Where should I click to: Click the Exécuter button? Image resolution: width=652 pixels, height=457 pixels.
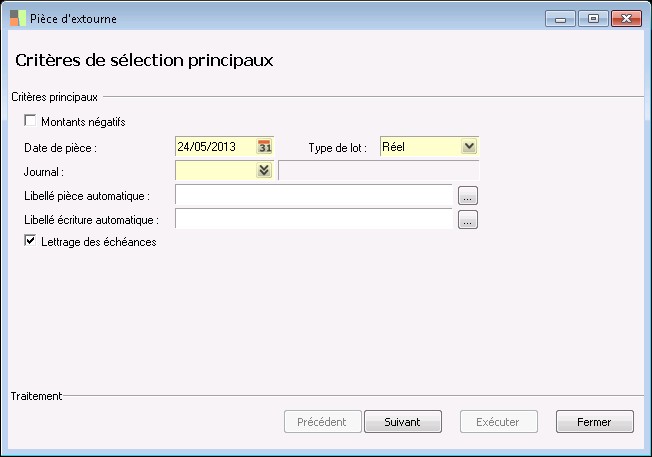coord(498,422)
